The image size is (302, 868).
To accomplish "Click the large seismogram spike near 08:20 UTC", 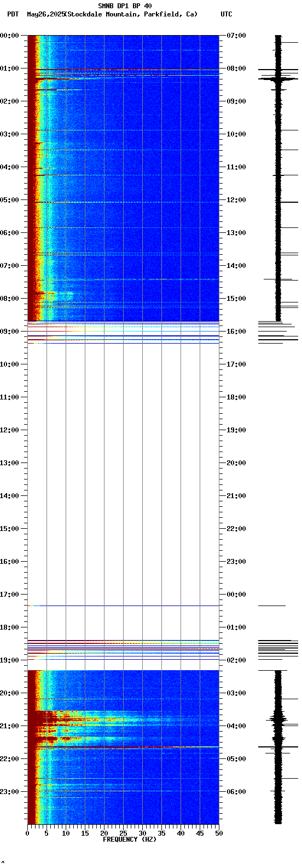I will (x=278, y=79).
